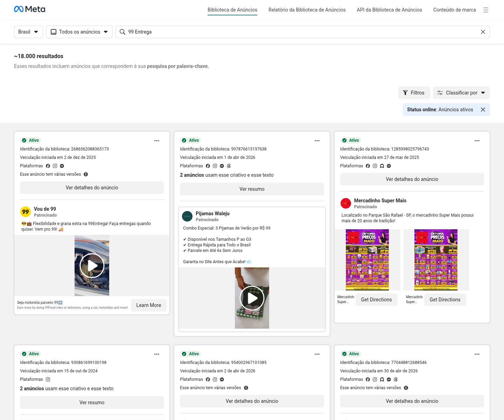Play the Pijamas Waleju ad video
Viewport: 504px width, 420px height.
[x=252, y=298]
